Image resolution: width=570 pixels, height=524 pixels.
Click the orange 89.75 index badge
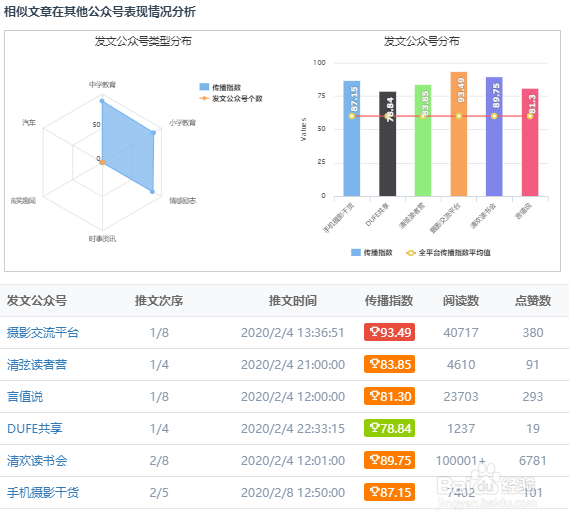(x=389, y=460)
